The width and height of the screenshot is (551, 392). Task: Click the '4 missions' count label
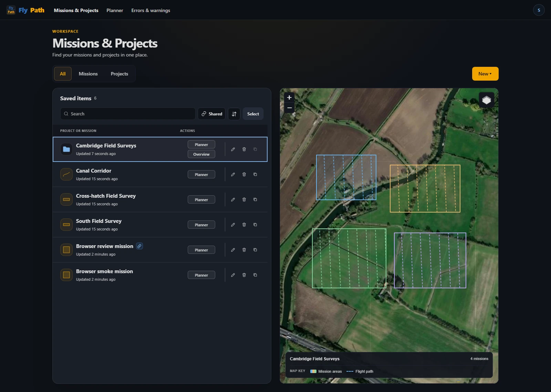[x=479, y=359]
